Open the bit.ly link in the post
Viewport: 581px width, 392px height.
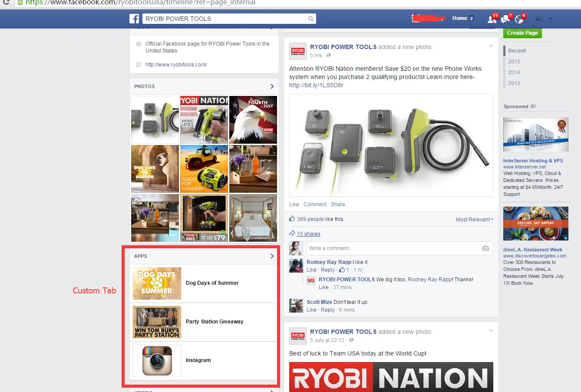316,85
